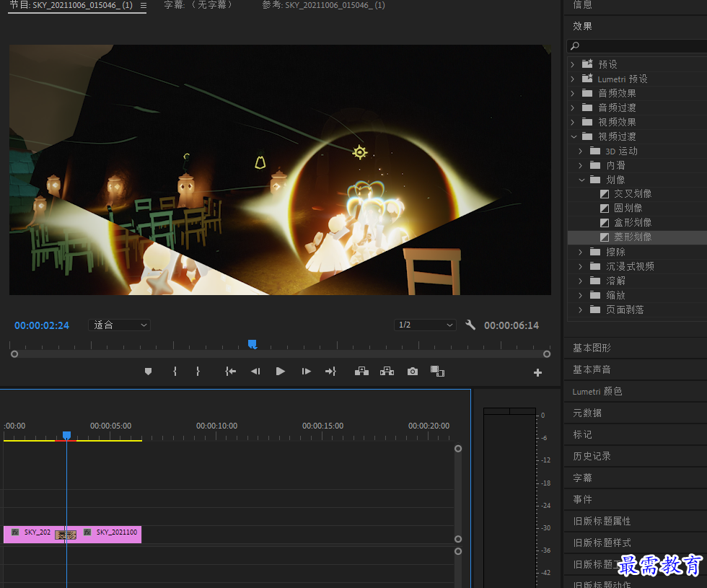Go to Out point button

(x=330, y=372)
